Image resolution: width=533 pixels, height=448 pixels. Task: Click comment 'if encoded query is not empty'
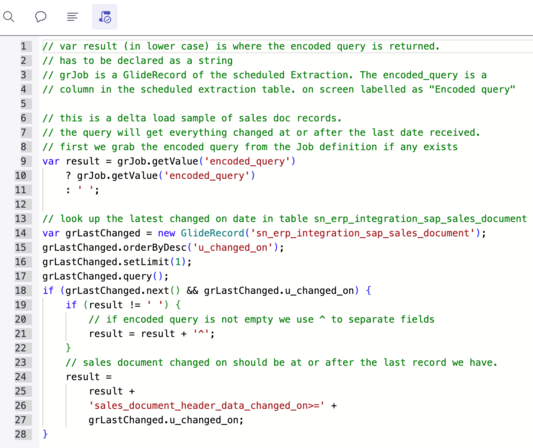[261, 319]
